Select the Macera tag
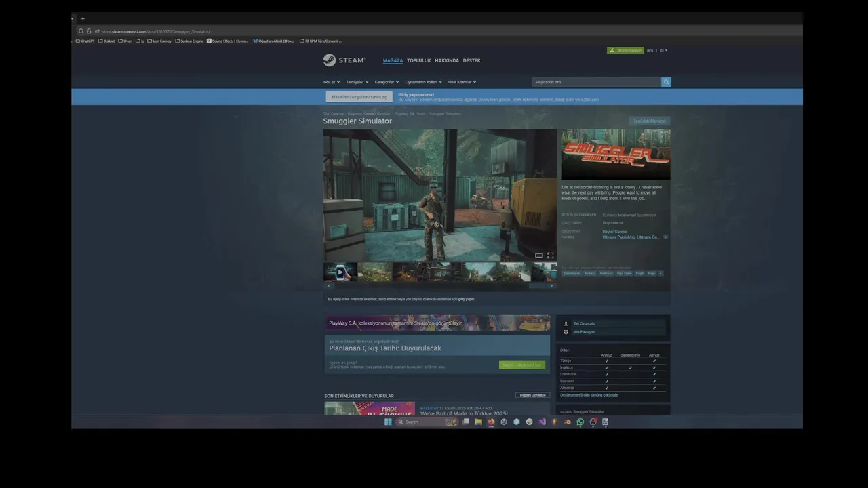 pos(590,274)
